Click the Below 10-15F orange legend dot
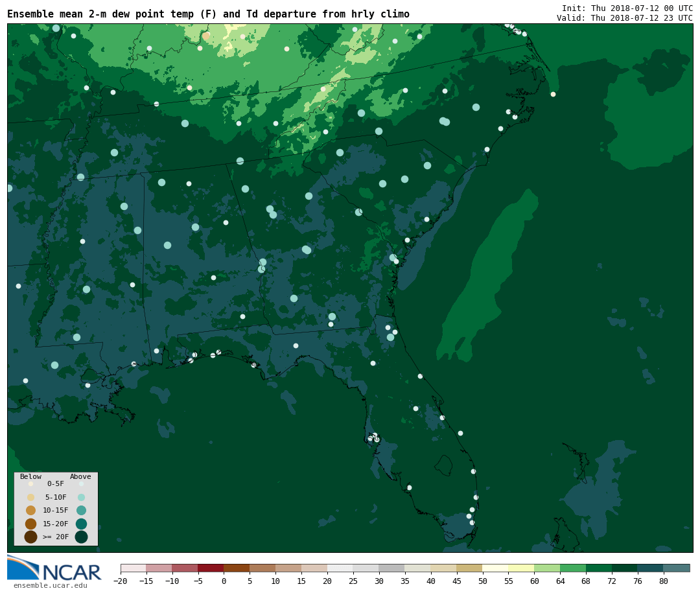700x593 pixels. click(x=31, y=511)
